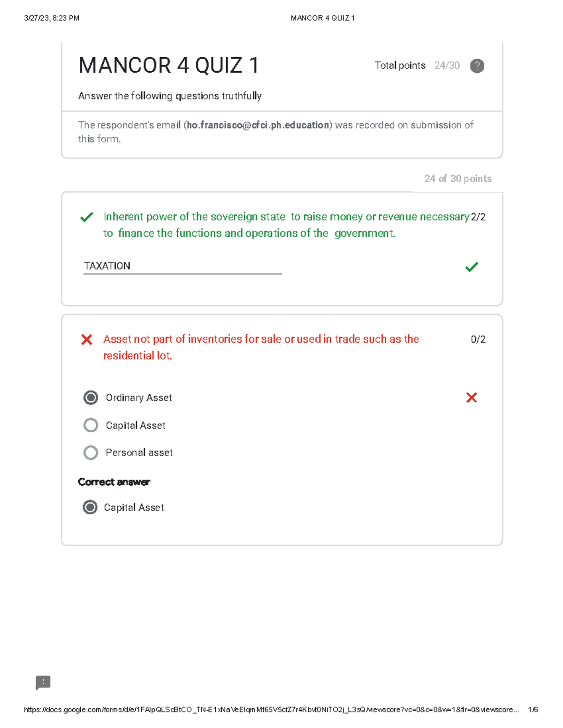Click the feedback report icon at bottom left

pos(43,683)
